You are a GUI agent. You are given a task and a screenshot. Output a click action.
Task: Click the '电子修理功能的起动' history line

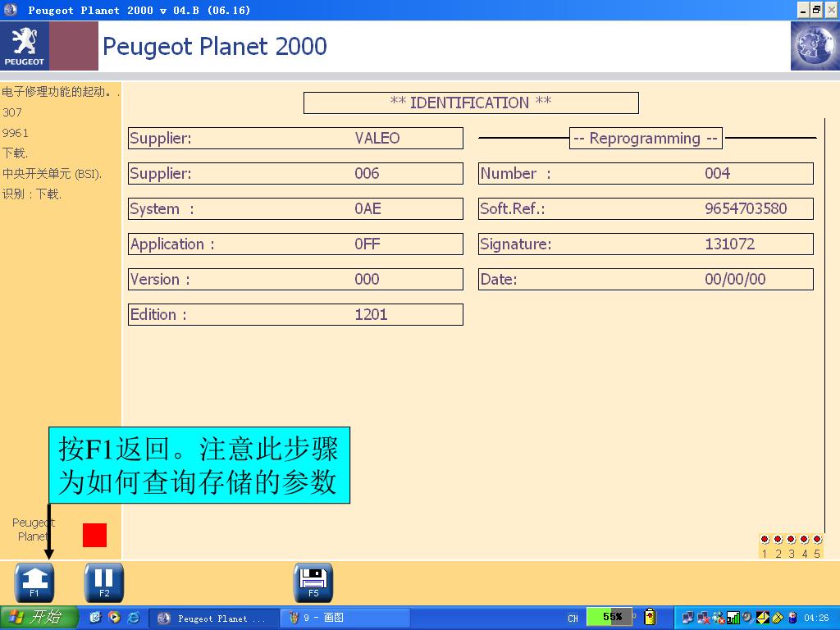point(61,92)
